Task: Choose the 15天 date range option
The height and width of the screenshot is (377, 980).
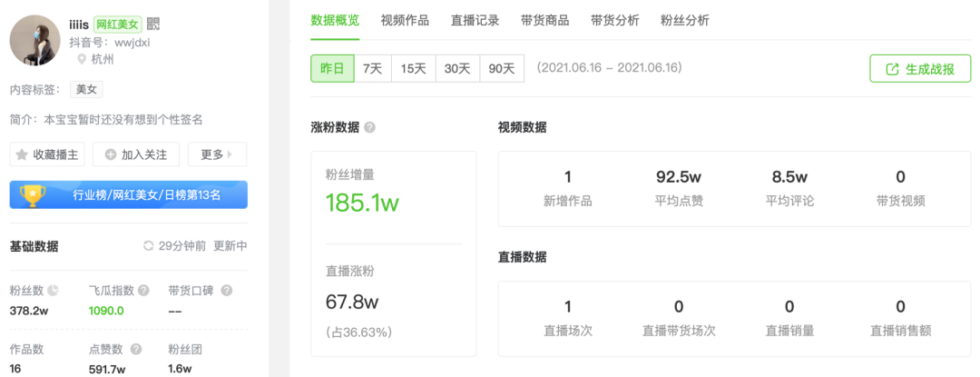Action: click(x=413, y=68)
